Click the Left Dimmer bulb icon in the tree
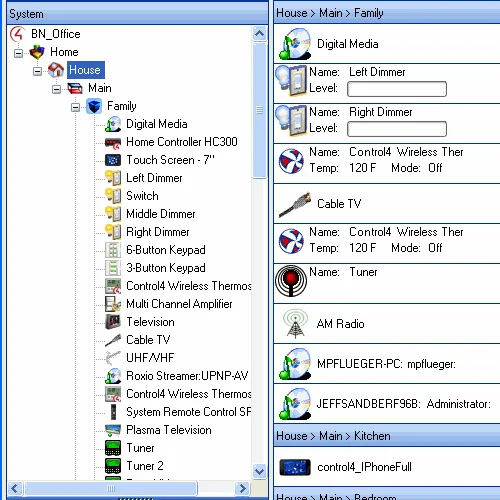The width and height of the screenshot is (500, 500). tap(113, 178)
